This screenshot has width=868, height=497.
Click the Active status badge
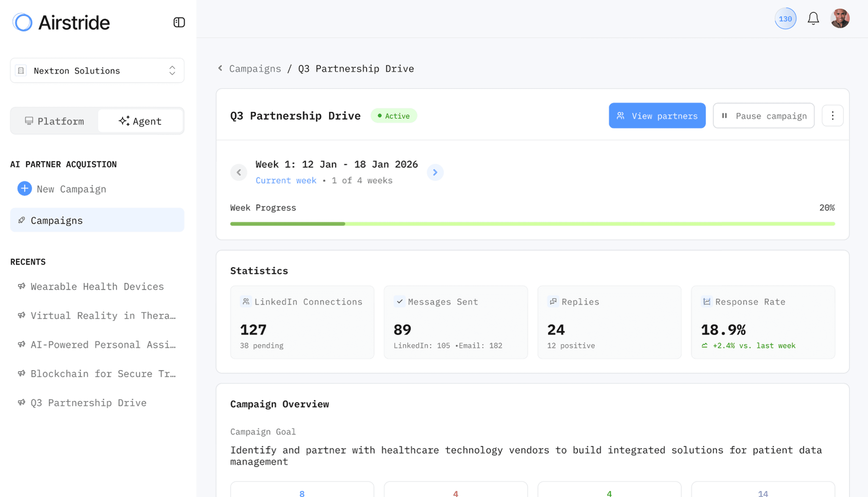click(394, 116)
